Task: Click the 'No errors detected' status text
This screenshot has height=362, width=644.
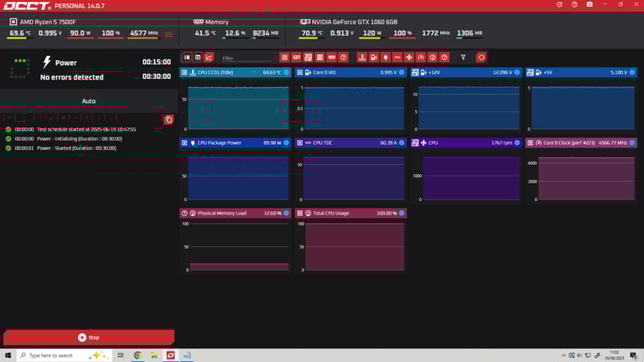Action: tap(72, 77)
